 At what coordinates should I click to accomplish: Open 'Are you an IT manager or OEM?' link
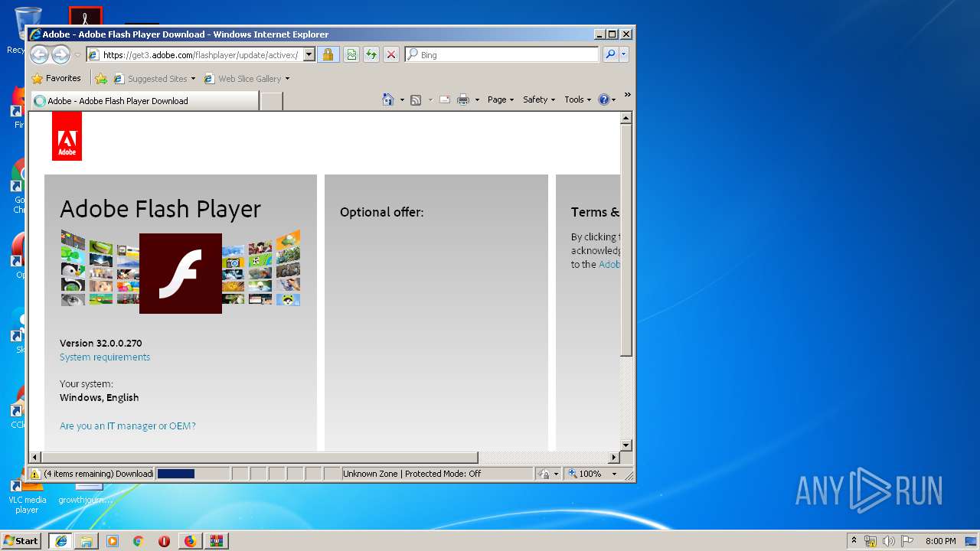point(128,426)
